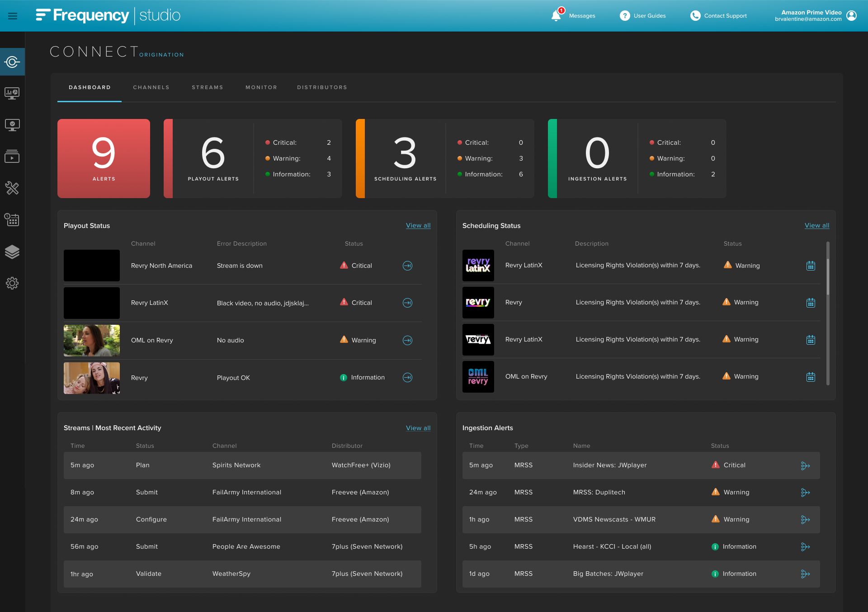Open details arrow for Playout OK row
Image resolution: width=868 pixels, height=612 pixels.
(407, 377)
